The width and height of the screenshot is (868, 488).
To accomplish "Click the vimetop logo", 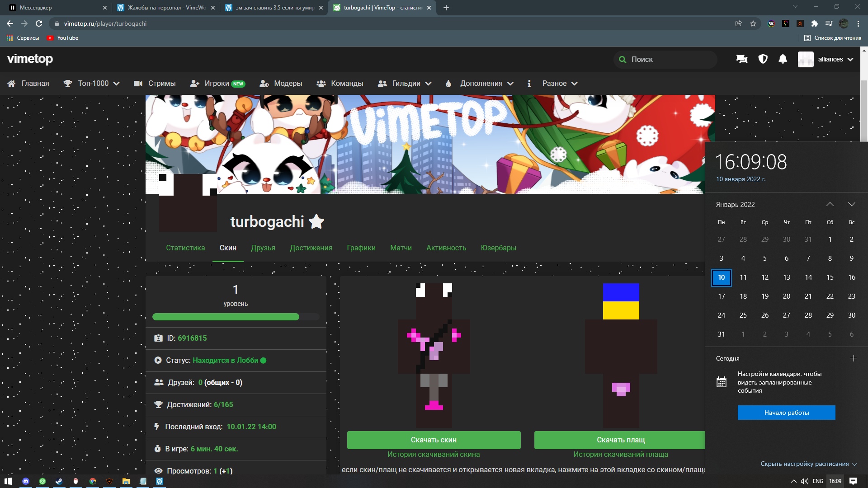I will pos(30,59).
